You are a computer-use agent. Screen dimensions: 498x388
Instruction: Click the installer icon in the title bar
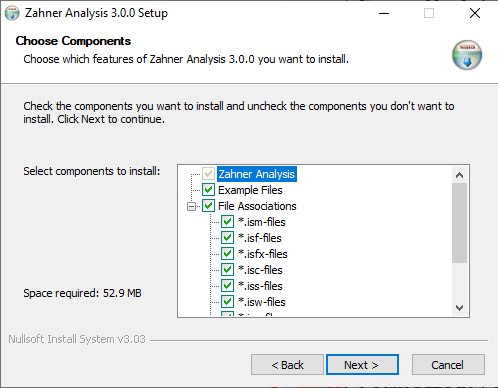(12, 13)
